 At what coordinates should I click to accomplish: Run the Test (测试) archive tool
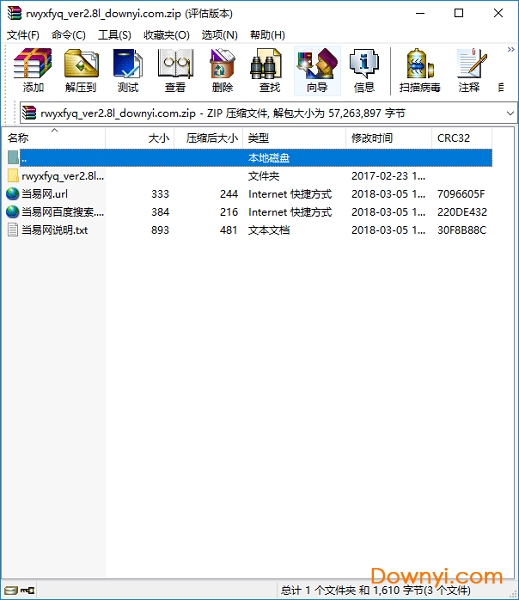(128, 70)
